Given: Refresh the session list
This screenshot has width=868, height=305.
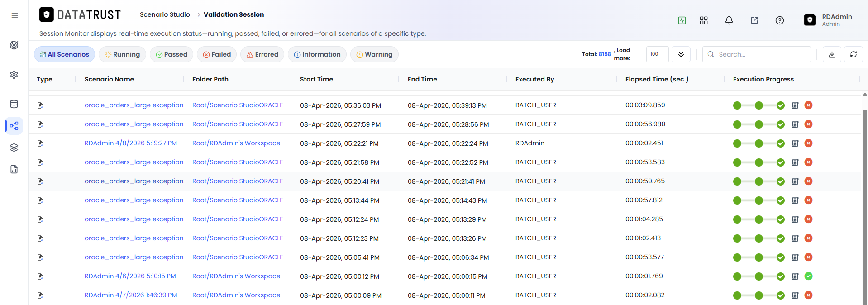Looking at the screenshot, I should pos(854,54).
